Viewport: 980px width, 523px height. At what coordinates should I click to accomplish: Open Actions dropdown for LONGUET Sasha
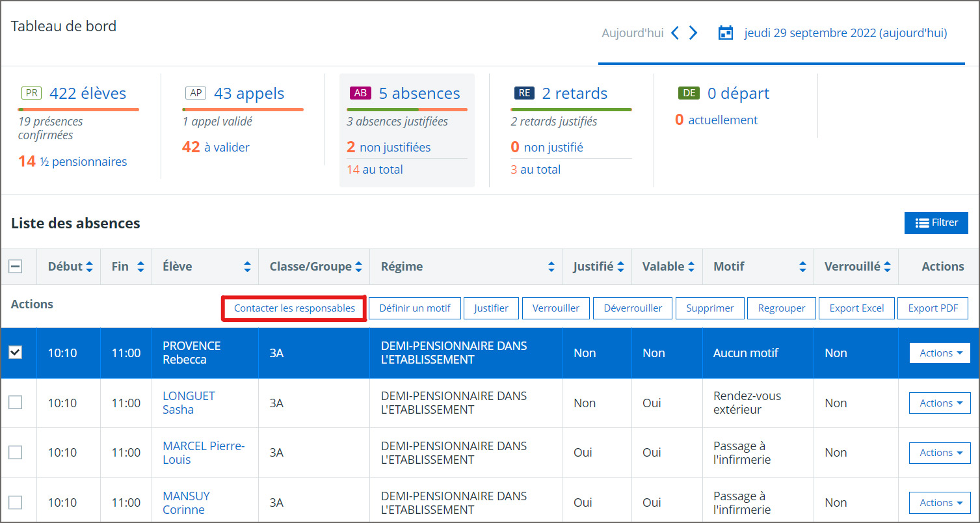point(940,403)
